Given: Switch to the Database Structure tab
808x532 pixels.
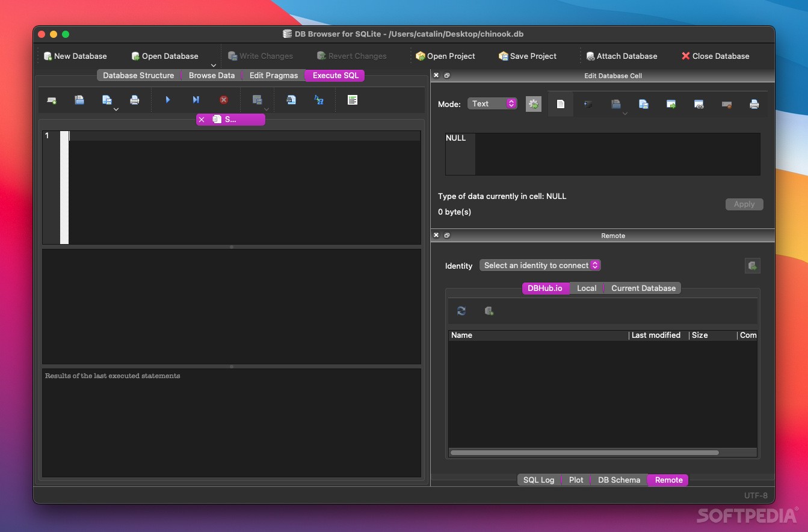Looking at the screenshot, I should [x=138, y=76].
